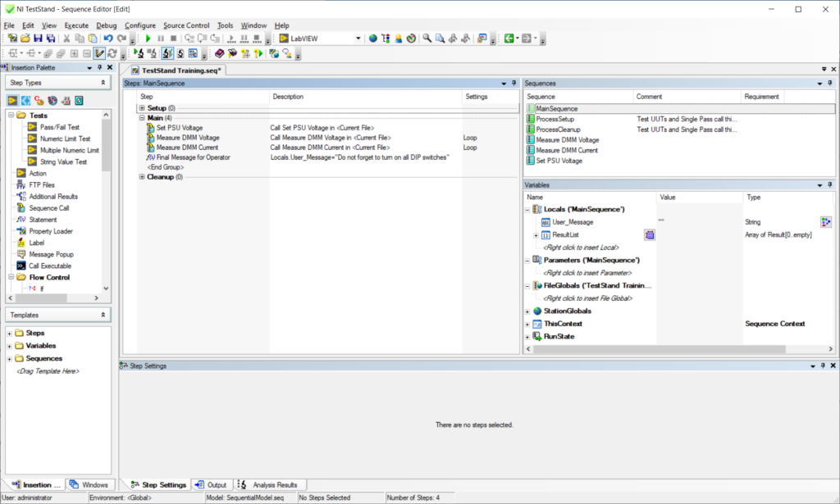Click the Find magnifying glass icon
Viewport: 840px width, 504px height.
[427, 39]
